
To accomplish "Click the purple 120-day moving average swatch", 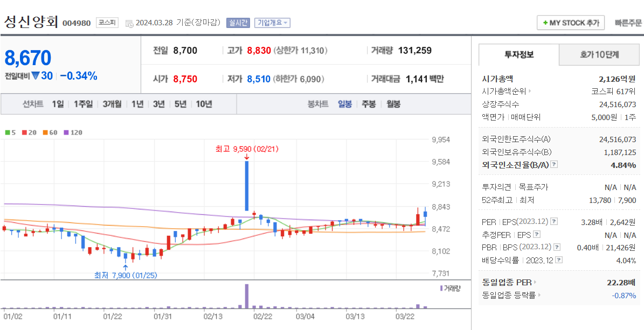I will coord(66,132).
